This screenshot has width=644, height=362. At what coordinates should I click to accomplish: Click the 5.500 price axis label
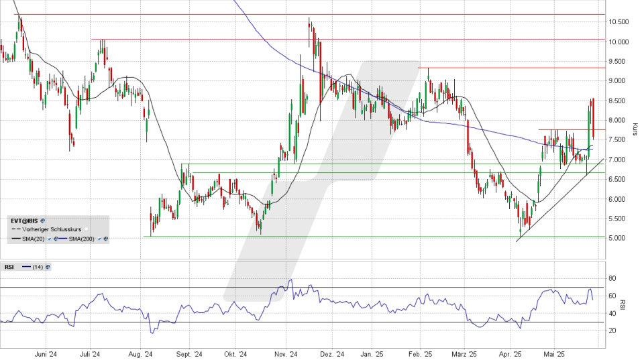click(x=619, y=219)
